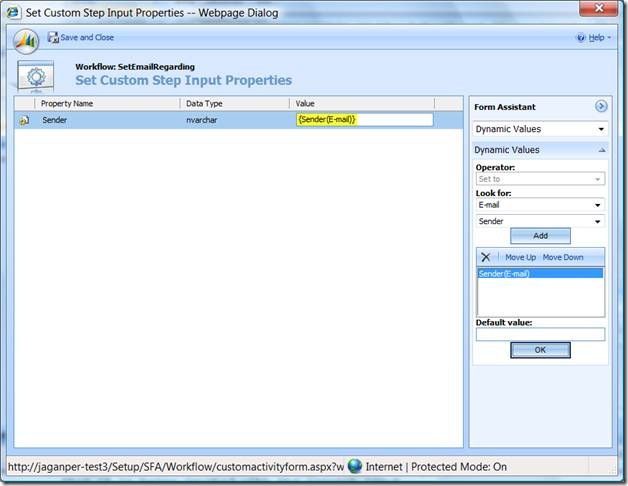Collapse the Form Assistant with arrow icon
The height and width of the screenshot is (486, 628).
click(x=601, y=106)
